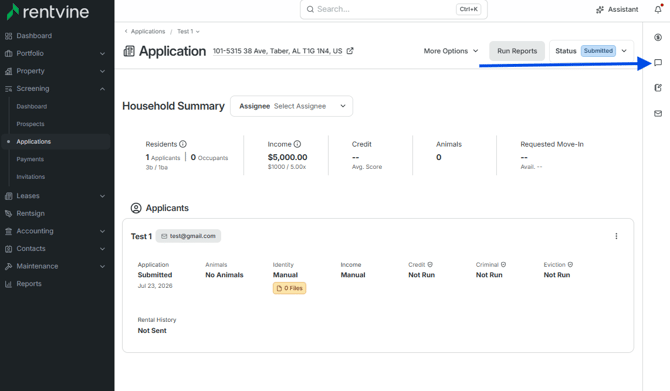The image size is (670, 391).
Task: Open the Select Assignee dropdown
Action: tap(291, 106)
